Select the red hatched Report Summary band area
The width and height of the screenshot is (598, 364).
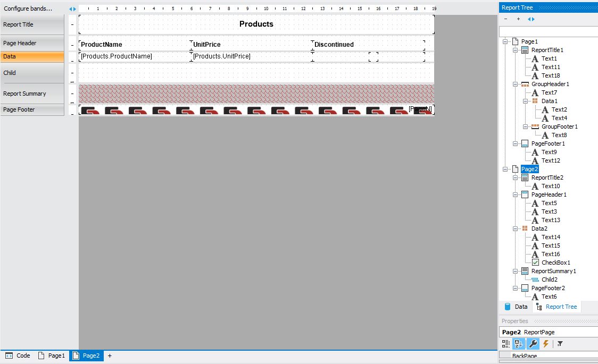click(256, 94)
